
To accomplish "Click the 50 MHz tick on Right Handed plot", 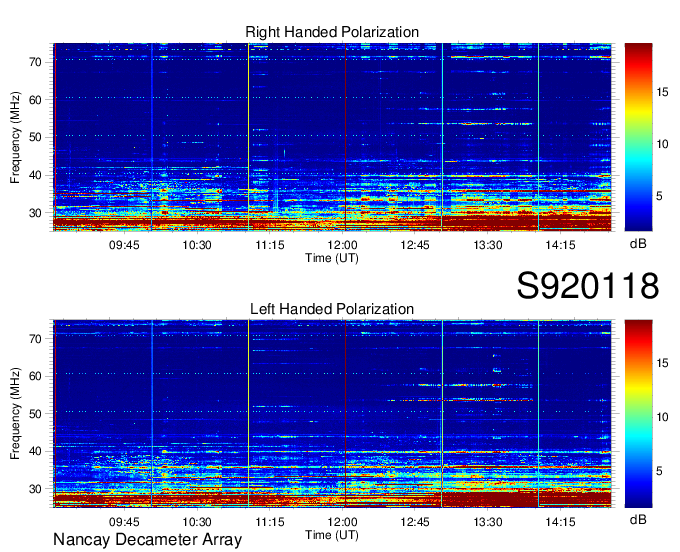I will (35, 137).
